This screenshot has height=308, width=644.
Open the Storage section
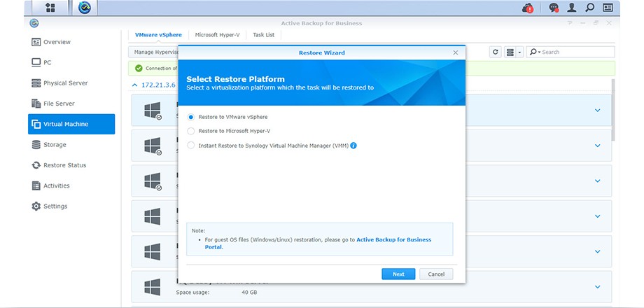pyautogui.click(x=71, y=145)
